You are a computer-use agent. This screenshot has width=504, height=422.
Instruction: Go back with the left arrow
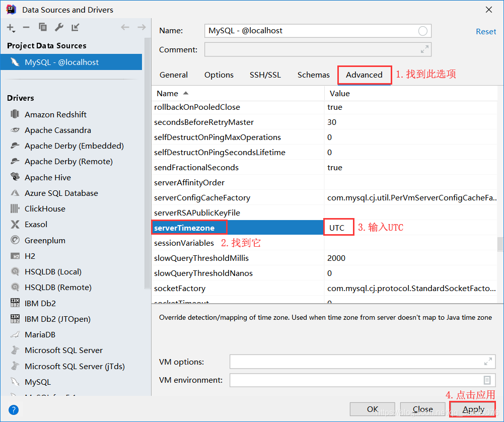pyautogui.click(x=125, y=27)
